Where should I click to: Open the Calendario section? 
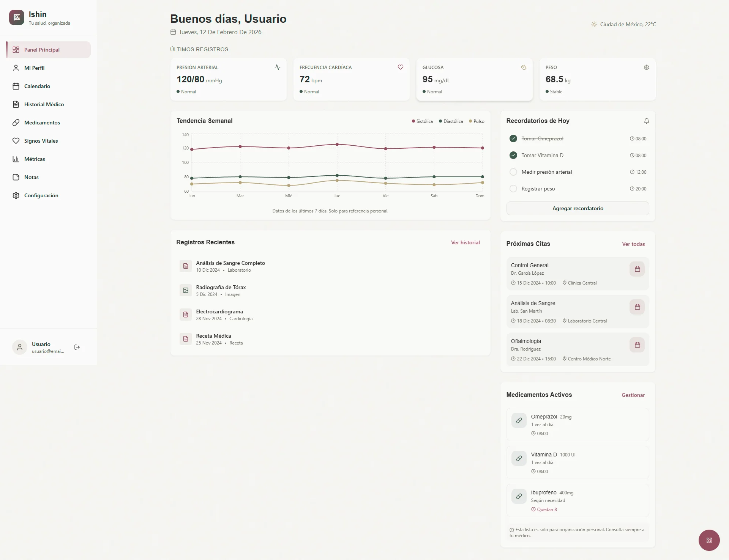37,86
